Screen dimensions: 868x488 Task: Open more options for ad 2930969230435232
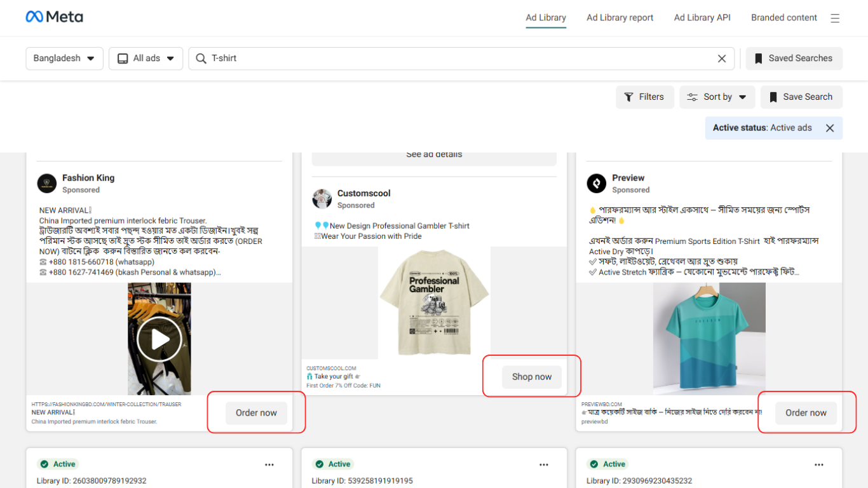coord(819,464)
